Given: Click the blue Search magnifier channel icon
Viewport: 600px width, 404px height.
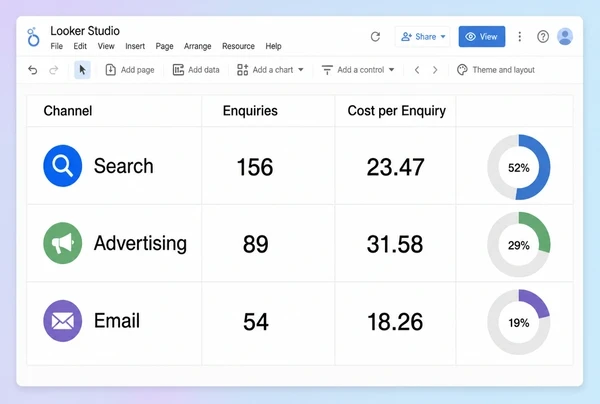Looking at the screenshot, I should tap(62, 166).
